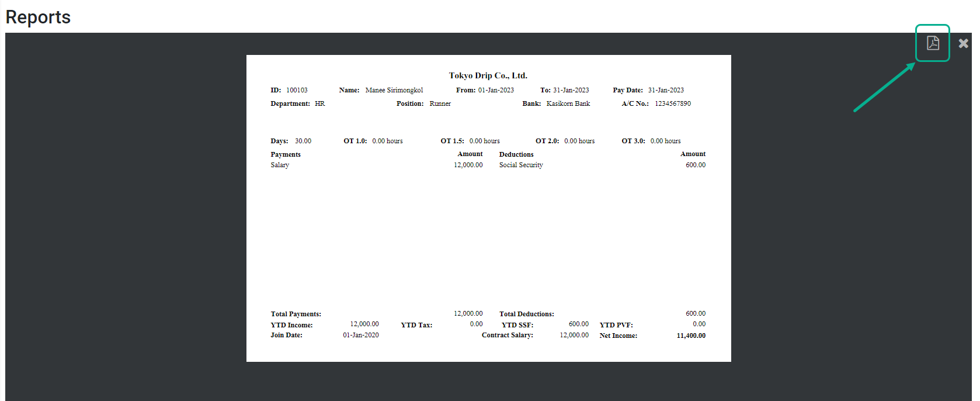Click the Contract Salary 12,000.00 value
The image size is (980, 401).
click(574, 335)
